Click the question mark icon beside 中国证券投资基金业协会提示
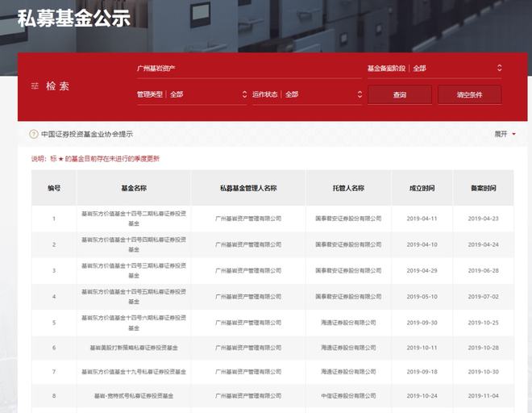This screenshot has width=532, height=413. tap(34, 134)
